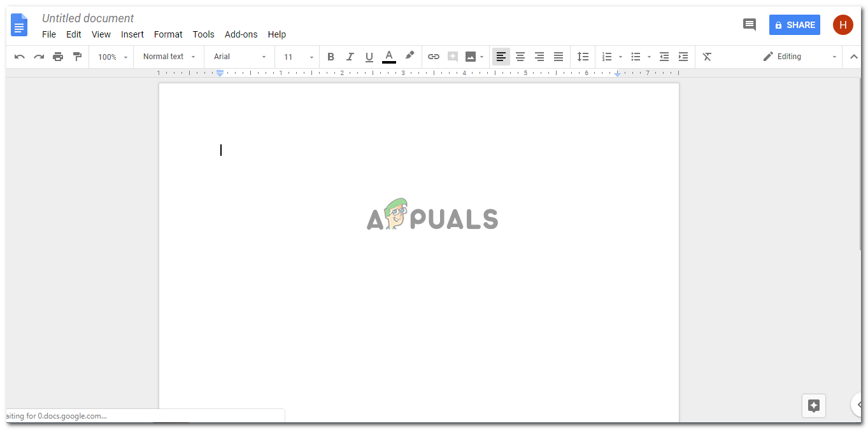Click the Redo icon
This screenshot has width=868, height=430.
pos(39,57)
